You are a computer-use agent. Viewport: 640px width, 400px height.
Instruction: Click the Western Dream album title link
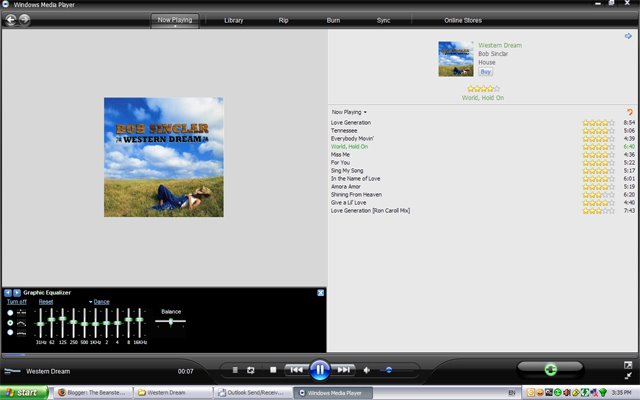pyautogui.click(x=500, y=45)
